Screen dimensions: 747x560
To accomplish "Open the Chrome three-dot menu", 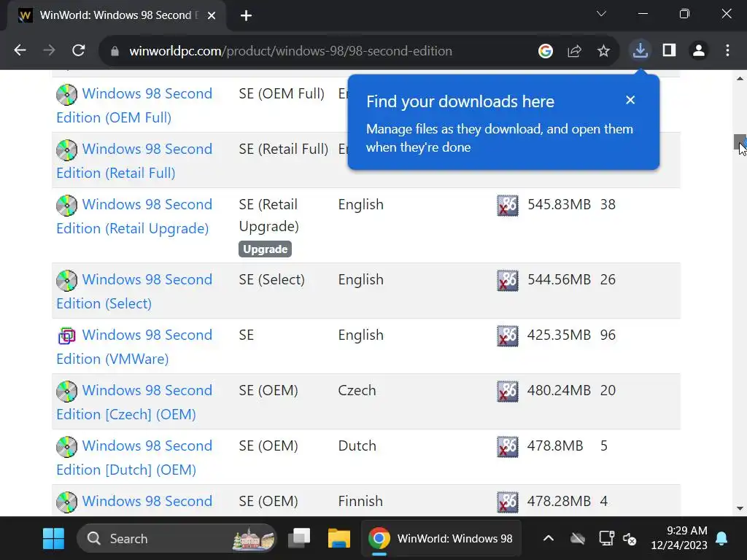I will pos(727,50).
